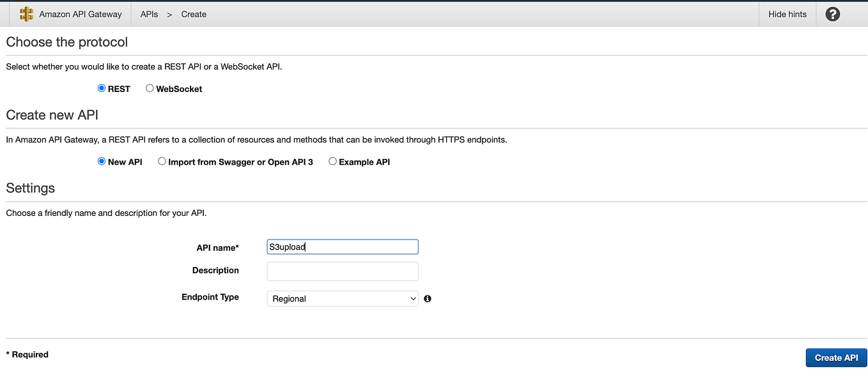Viewport: 868px width, 380px height.
Task: Click the New API label text
Action: tap(125, 162)
